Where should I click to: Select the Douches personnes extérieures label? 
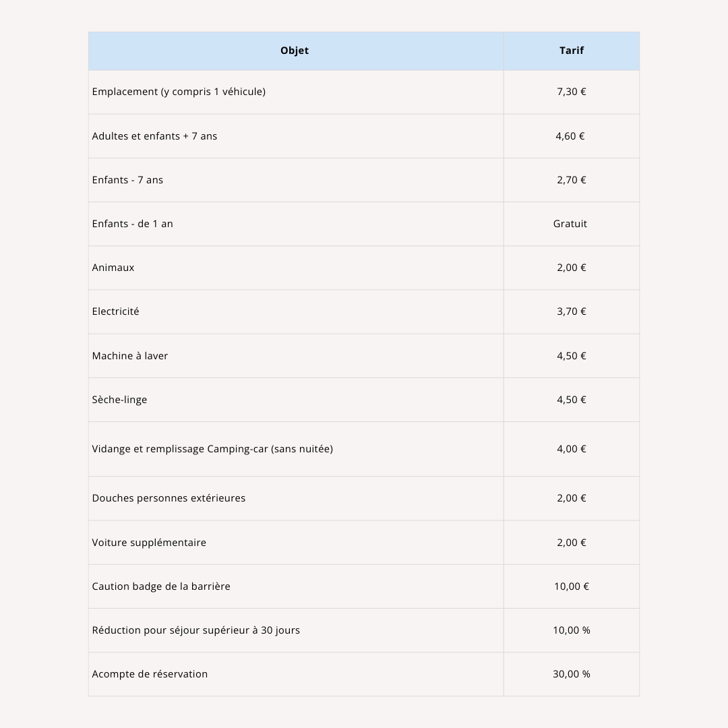point(169,498)
